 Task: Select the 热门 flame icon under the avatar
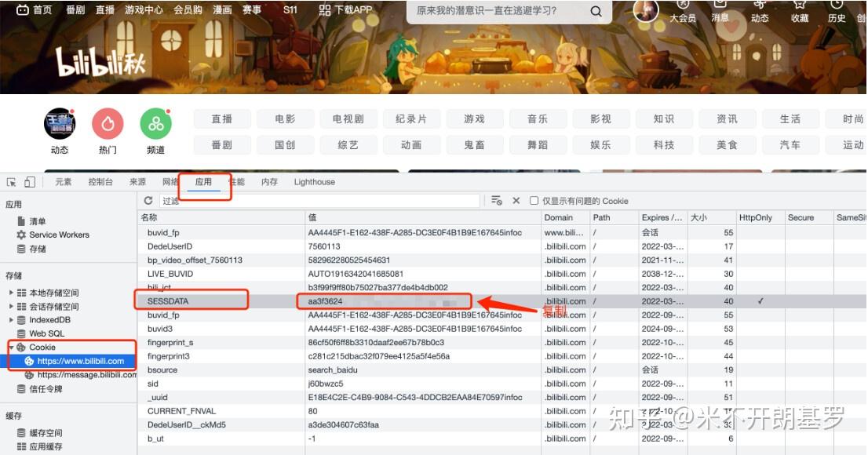tap(108, 122)
